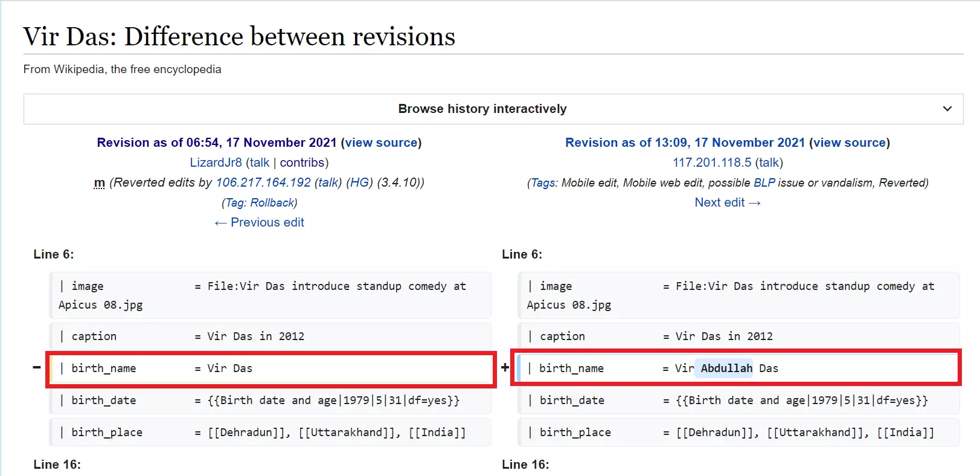Click view source for the 06:54 revision

381,143
